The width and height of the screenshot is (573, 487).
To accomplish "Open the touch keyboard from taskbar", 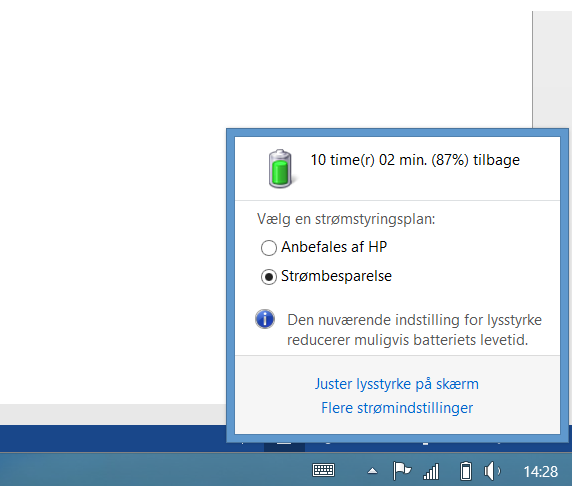I will click(323, 470).
